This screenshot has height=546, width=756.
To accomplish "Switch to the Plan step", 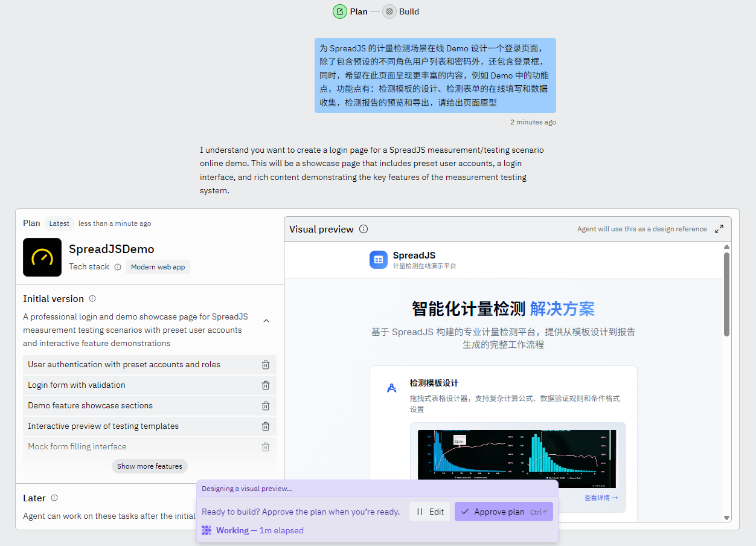I will pyautogui.click(x=350, y=11).
